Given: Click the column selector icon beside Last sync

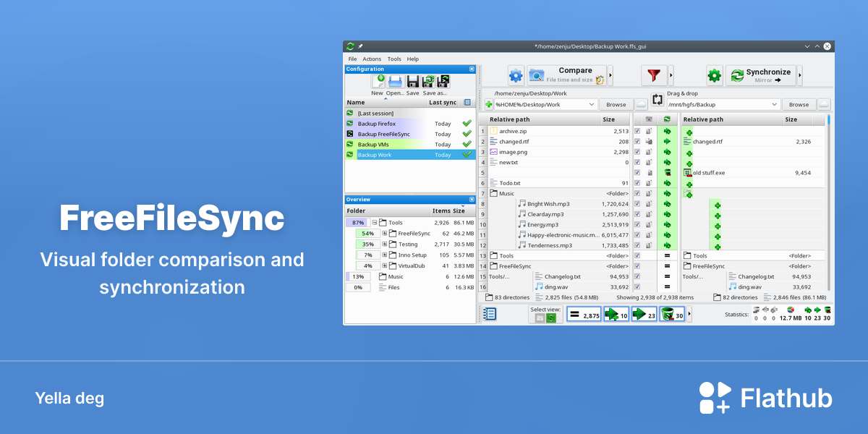Looking at the screenshot, I should tap(467, 103).
